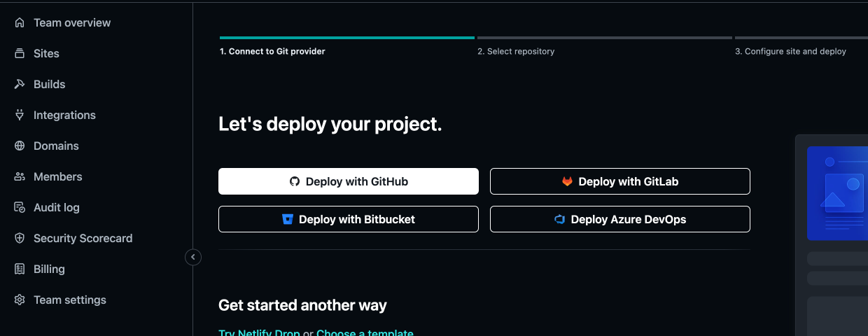Open the Builds section

39,84
